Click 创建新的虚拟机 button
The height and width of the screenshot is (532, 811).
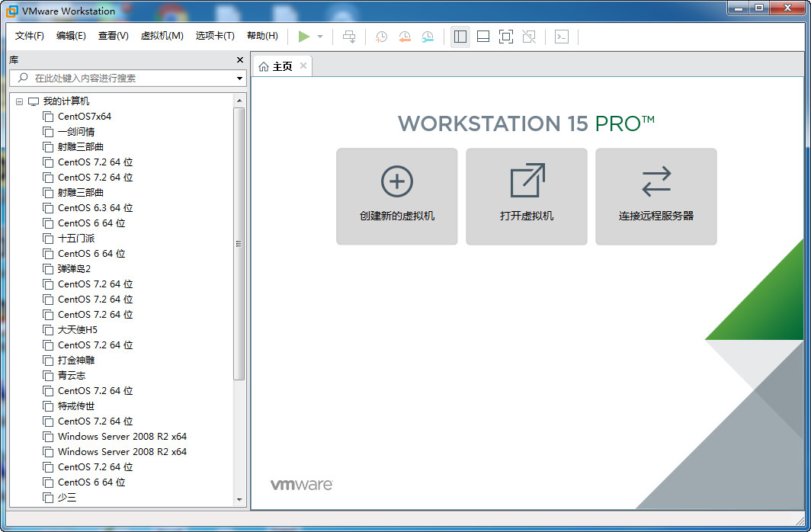click(x=396, y=197)
